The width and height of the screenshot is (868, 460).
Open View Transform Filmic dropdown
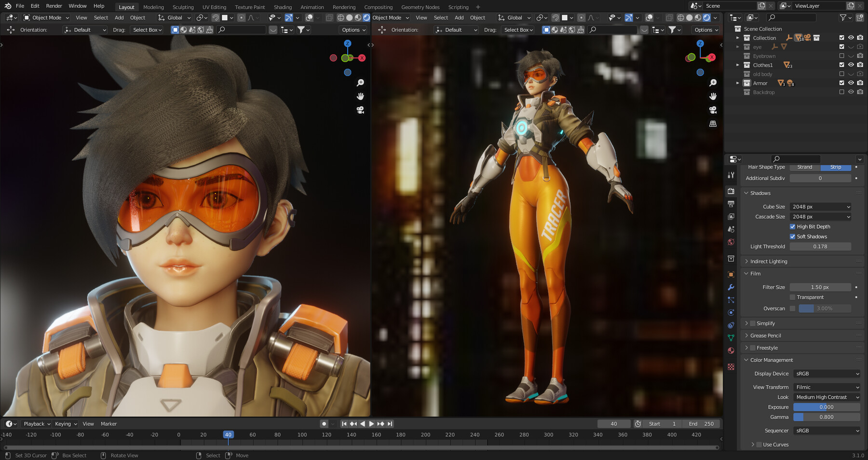pos(827,387)
